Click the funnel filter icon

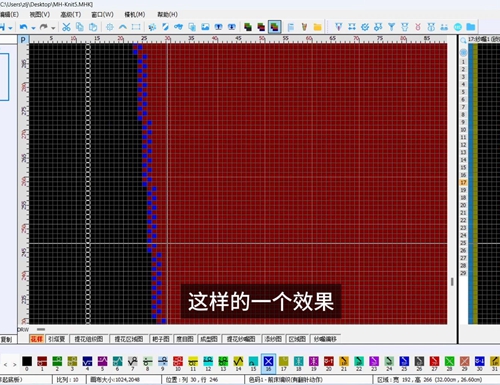click(392, 27)
